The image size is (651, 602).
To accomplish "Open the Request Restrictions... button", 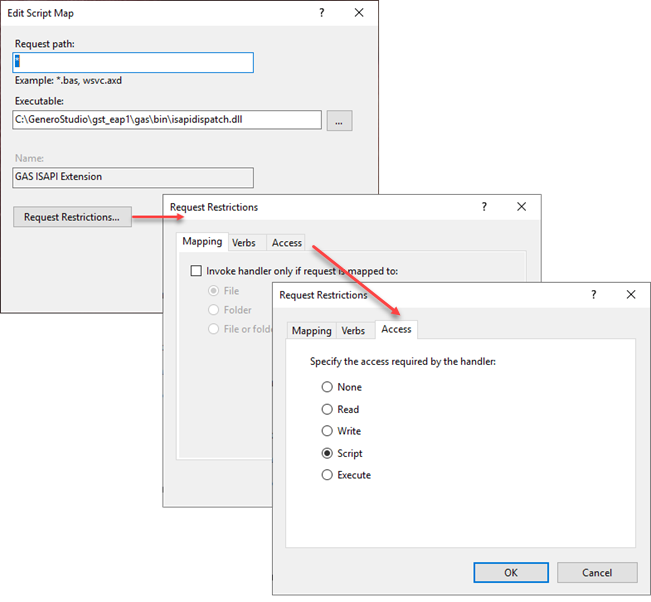I will coord(72,217).
